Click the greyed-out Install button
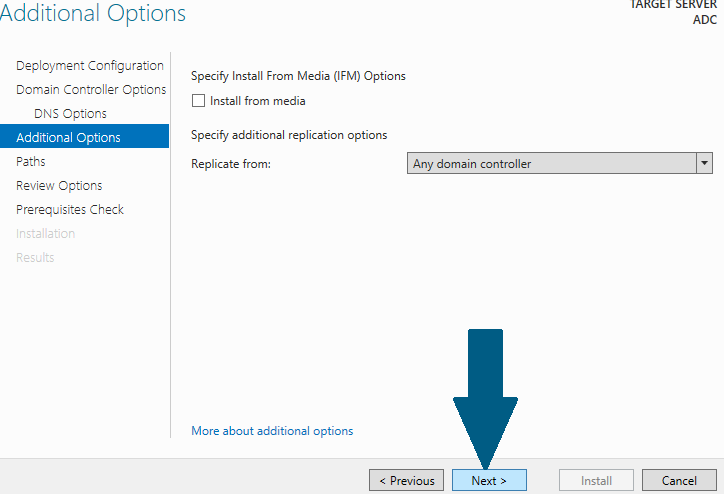This screenshot has height=494, width=724. coord(596,481)
